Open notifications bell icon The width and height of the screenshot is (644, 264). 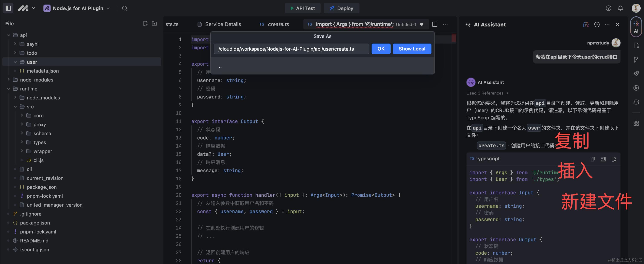(x=621, y=8)
